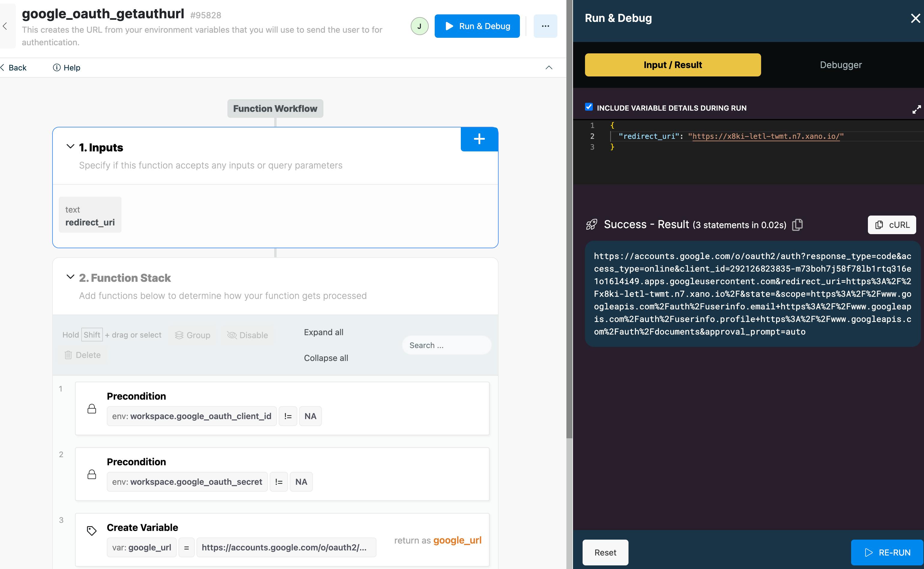This screenshot has height=569, width=924.
Task: Select the Input / Result tab
Action: click(673, 65)
